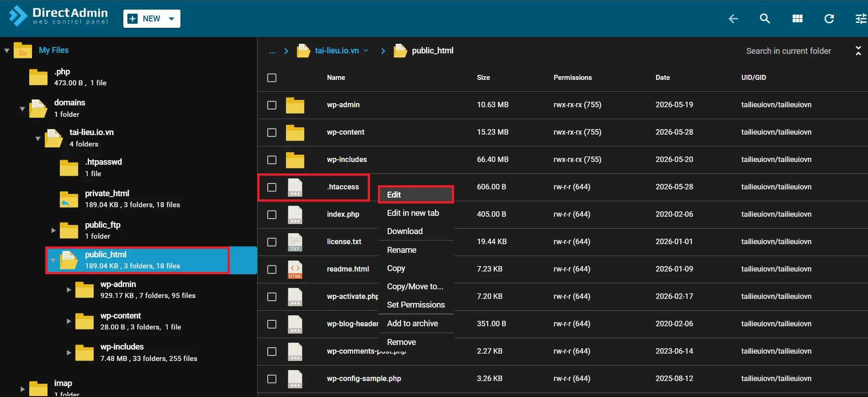
Task: Choose Copy/Move to... in context menu
Action: click(416, 287)
